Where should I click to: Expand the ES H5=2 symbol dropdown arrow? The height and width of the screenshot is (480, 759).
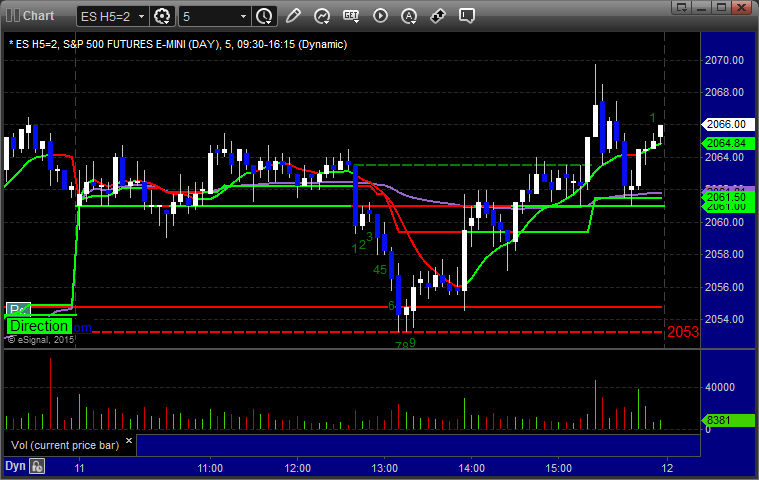[x=141, y=16]
